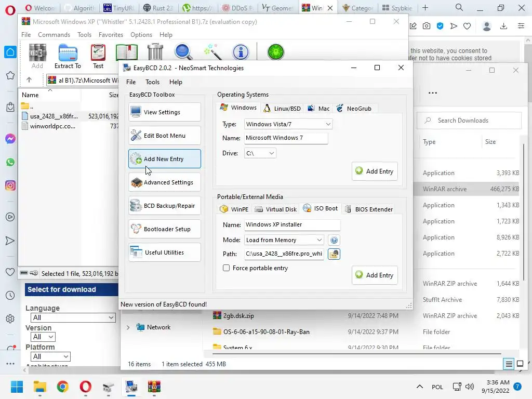This screenshot has width=532, height=399.
Task: Click WinRAR Extract To toolbar icon
Action: pyautogui.click(x=68, y=56)
